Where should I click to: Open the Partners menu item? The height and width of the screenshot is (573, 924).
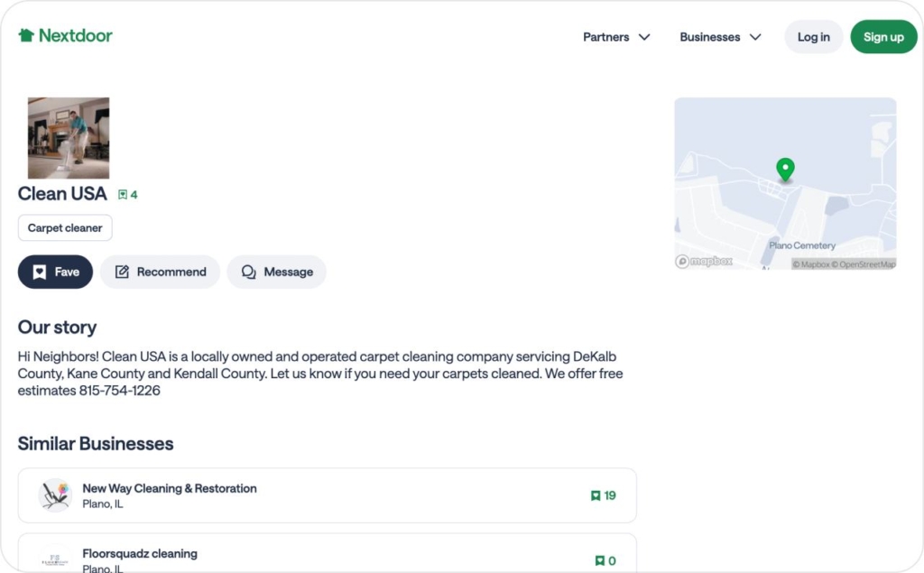605,37
